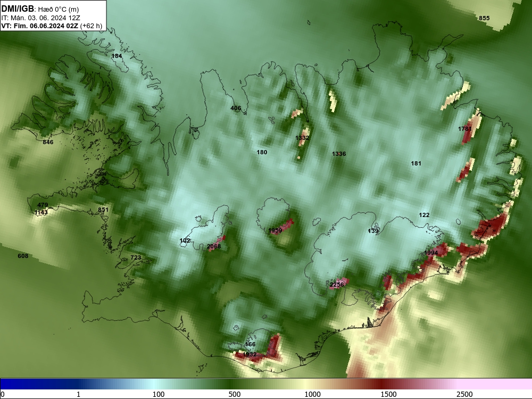Click the 406 map value
532x399 pixels.
point(236,108)
